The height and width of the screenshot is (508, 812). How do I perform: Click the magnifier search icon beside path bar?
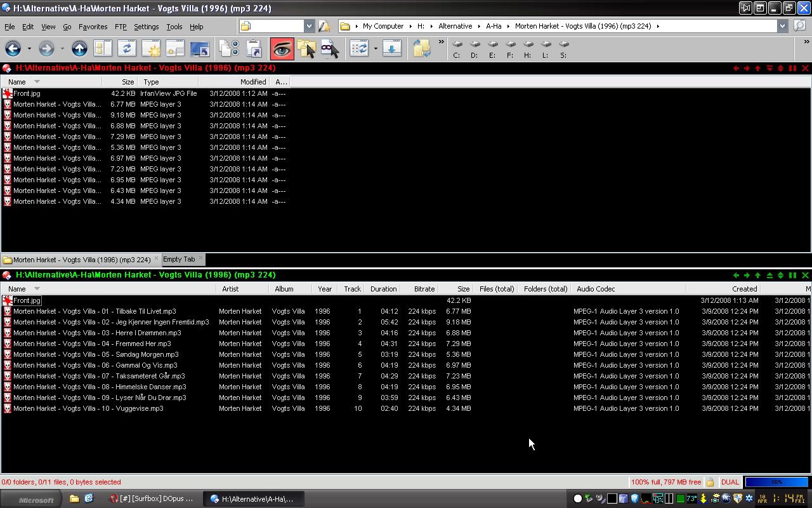click(x=799, y=26)
